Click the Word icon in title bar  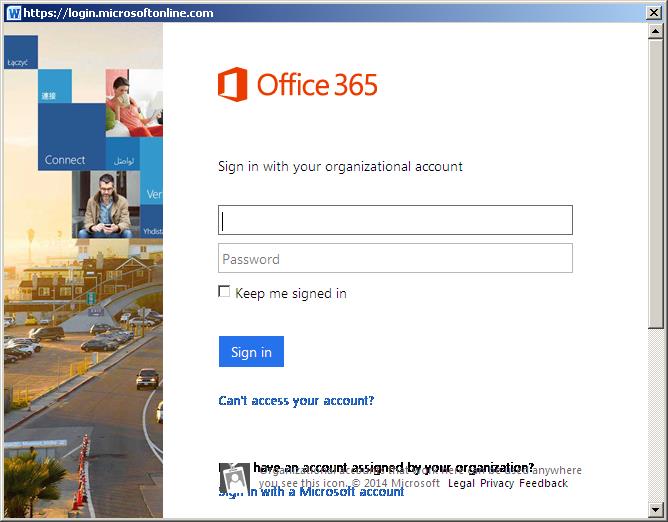tap(14, 13)
